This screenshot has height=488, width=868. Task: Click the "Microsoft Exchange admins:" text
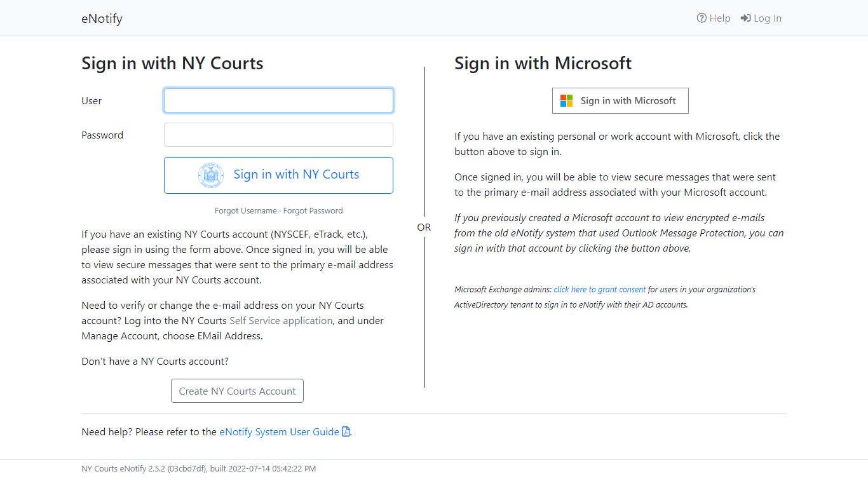point(503,289)
